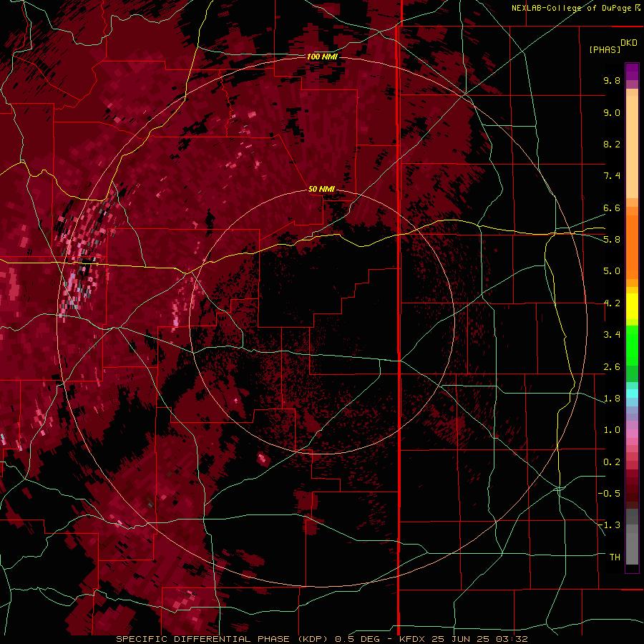Click the 3.4 value on the legend
This screenshot has width=644, height=644.
pyautogui.click(x=612, y=335)
